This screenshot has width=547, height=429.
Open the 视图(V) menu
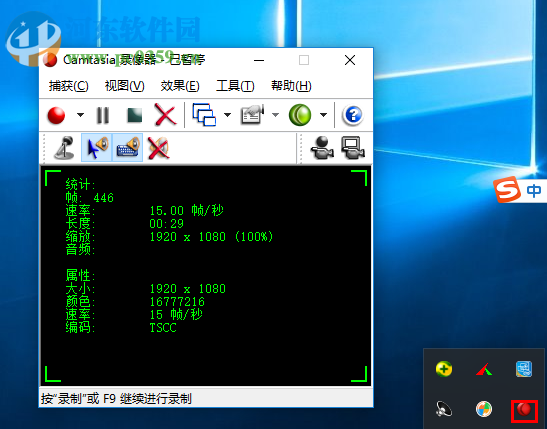125,86
